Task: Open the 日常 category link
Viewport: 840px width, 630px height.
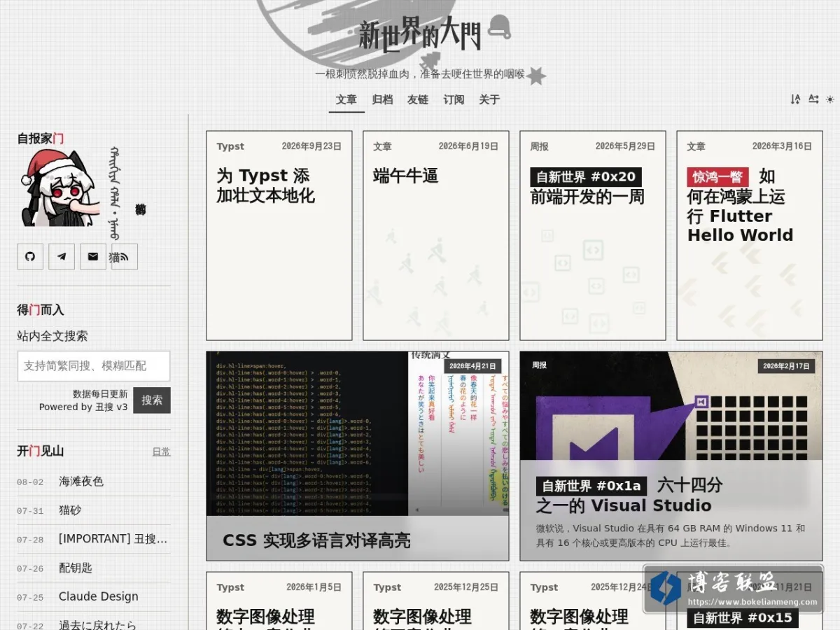Action: point(161,452)
